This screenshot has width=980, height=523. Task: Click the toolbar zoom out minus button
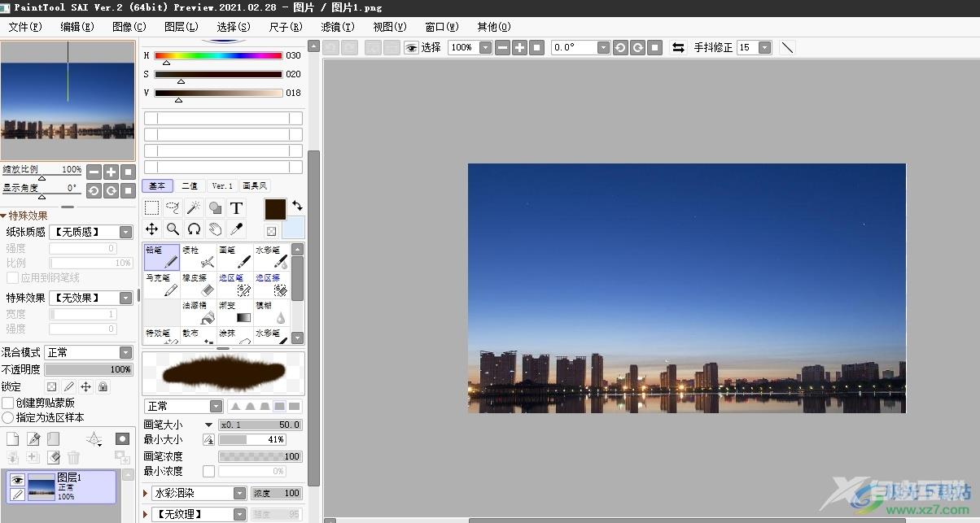click(x=503, y=48)
